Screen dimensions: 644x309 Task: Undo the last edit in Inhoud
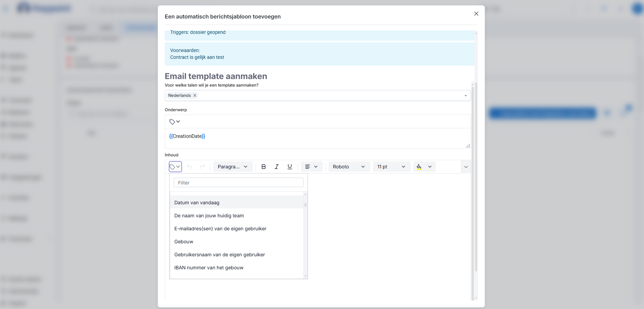click(x=189, y=167)
